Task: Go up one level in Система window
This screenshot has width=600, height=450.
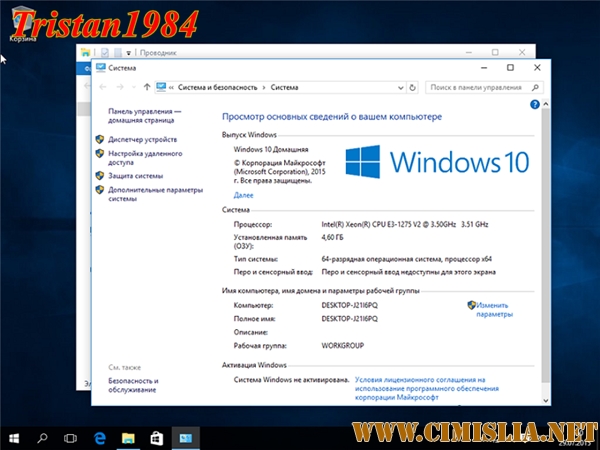Action: coord(147,87)
